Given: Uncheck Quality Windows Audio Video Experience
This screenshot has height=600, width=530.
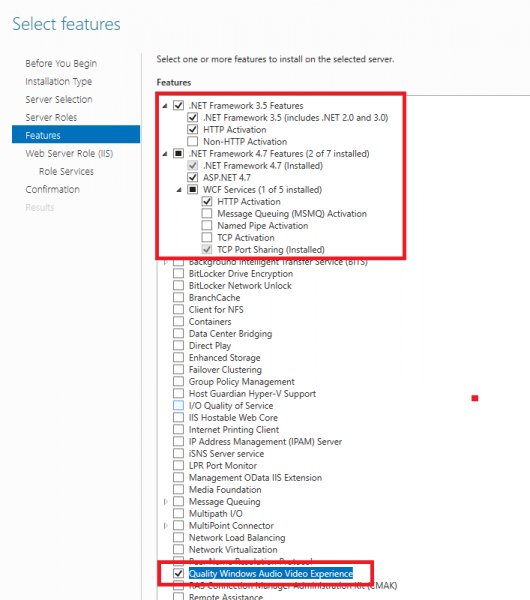Looking at the screenshot, I should click(178, 573).
